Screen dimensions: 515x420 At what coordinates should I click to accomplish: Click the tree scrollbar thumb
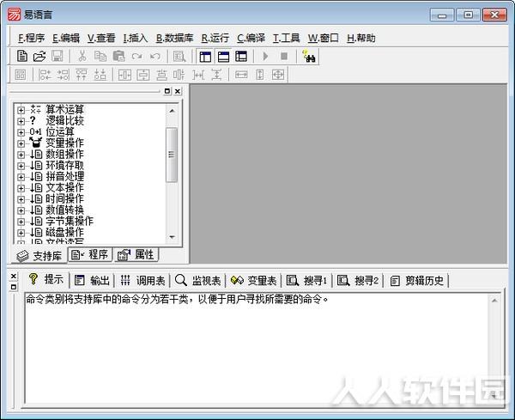(172, 155)
